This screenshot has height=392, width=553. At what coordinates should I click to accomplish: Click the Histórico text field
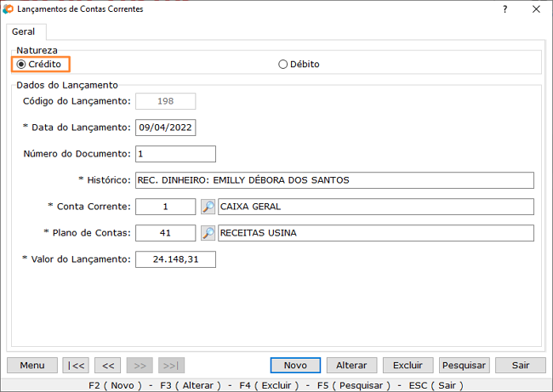pyautogui.click(x=334, y=180)
